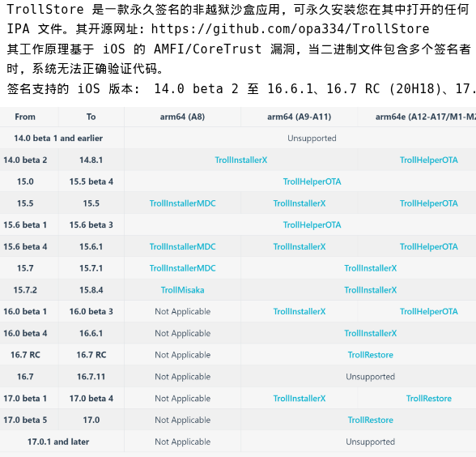
Task: Open TrollInstallerX link in 17.0 beta 1 row
Action: pos(300,399)
